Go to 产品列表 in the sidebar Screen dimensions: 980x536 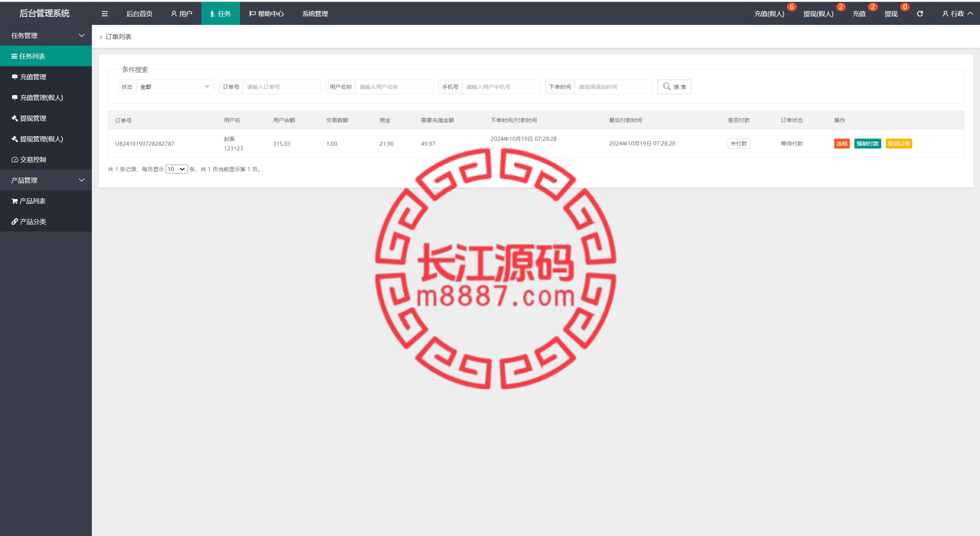point(46,201)
